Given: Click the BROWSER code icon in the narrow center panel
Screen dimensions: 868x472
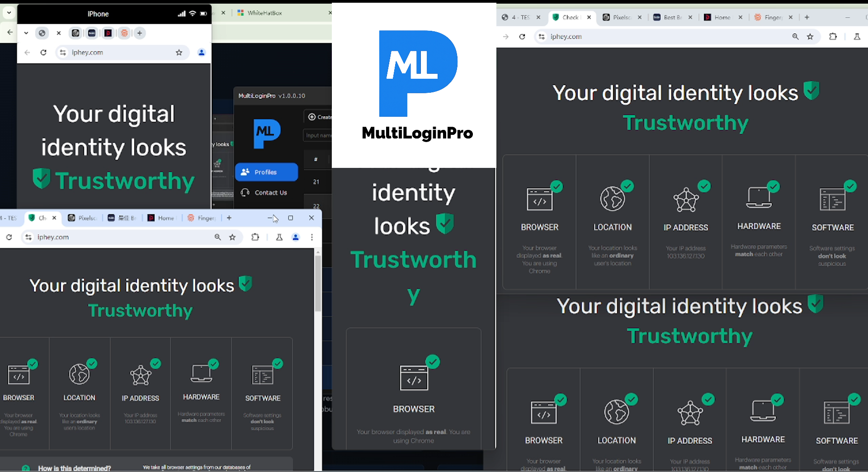Looking at the screenshot, I should [414, 377].
